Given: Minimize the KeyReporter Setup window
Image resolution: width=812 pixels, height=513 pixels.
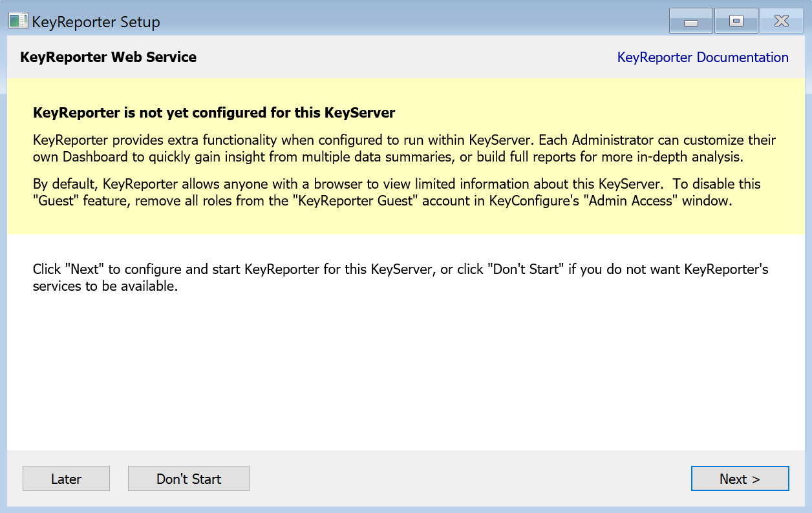Looking at the screenshot, I should (x=691, y=21).
